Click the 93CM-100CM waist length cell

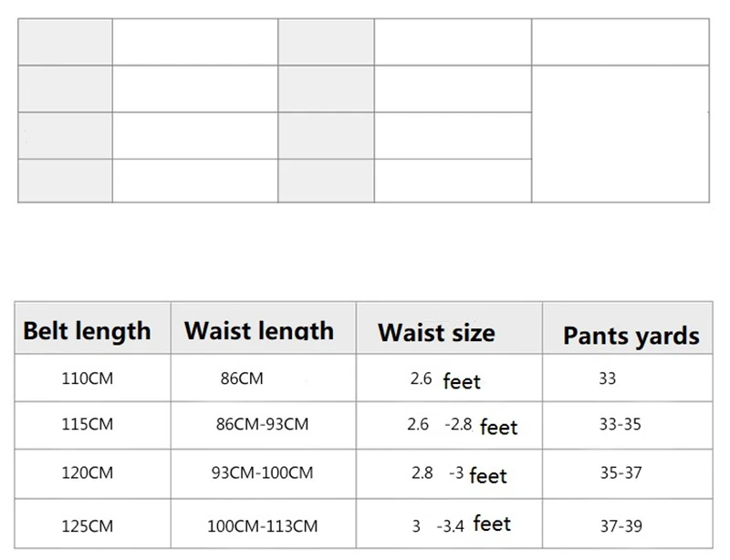(264, 474)
